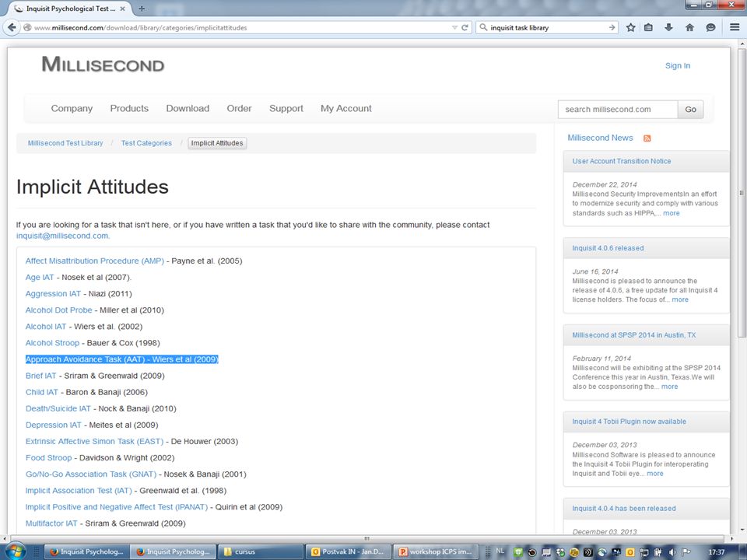Open the Food Stroop link
This screenshot has width=747, height=560.
pyautogui.click(x=48, y=457)
